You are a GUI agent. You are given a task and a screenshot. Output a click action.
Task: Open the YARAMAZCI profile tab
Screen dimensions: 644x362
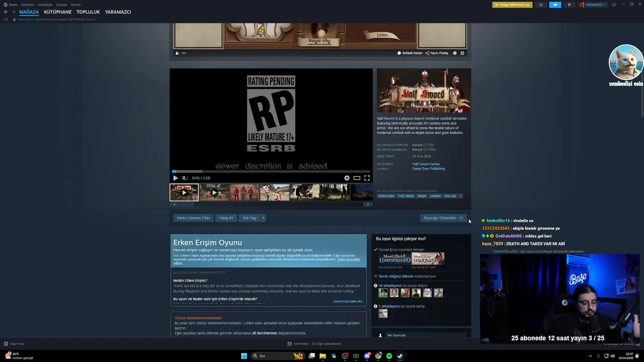[x=118, y=12]
